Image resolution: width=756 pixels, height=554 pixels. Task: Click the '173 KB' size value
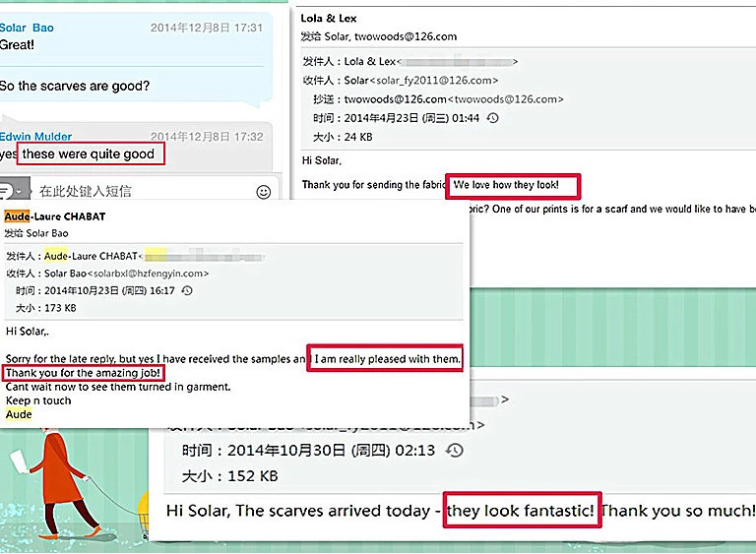click(60, 308)
